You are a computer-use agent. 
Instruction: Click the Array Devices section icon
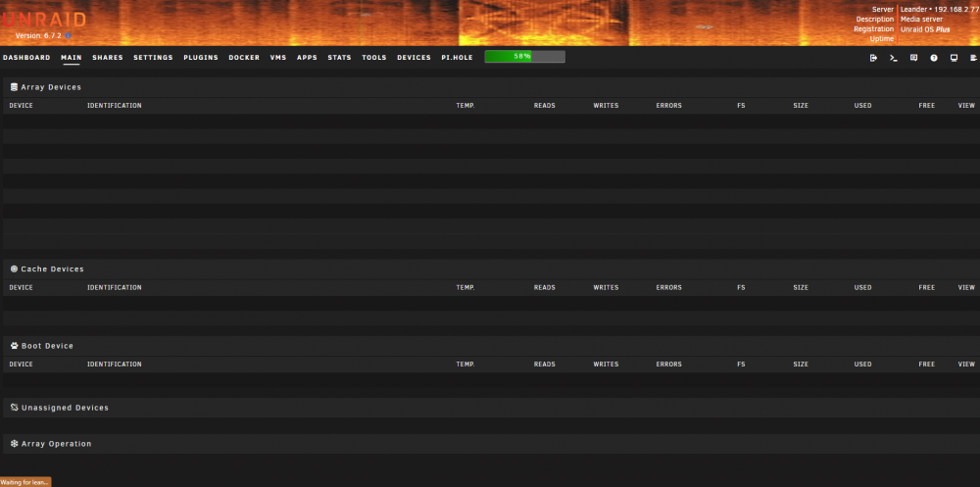pyautogui.click(x=14, y=87)
